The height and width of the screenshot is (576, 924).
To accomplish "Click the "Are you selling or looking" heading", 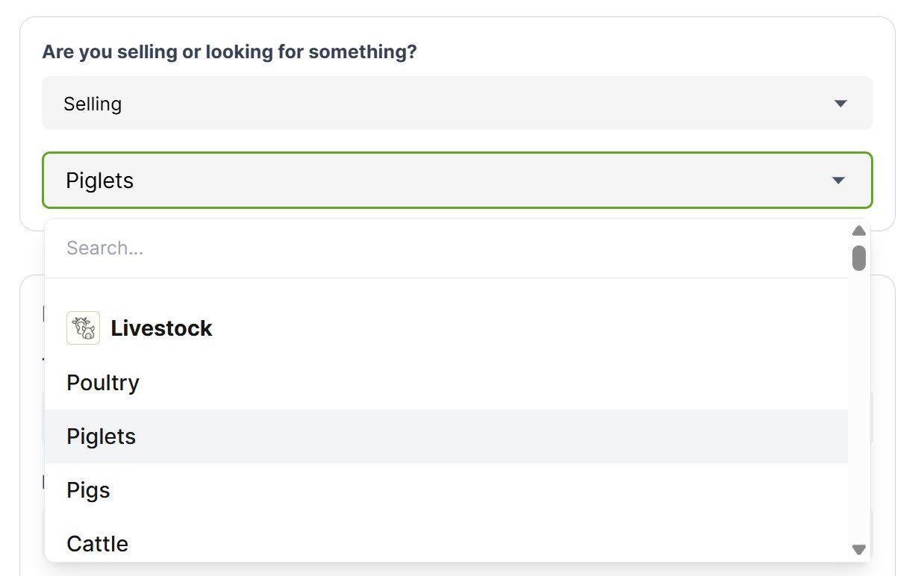I will (229, 52).
